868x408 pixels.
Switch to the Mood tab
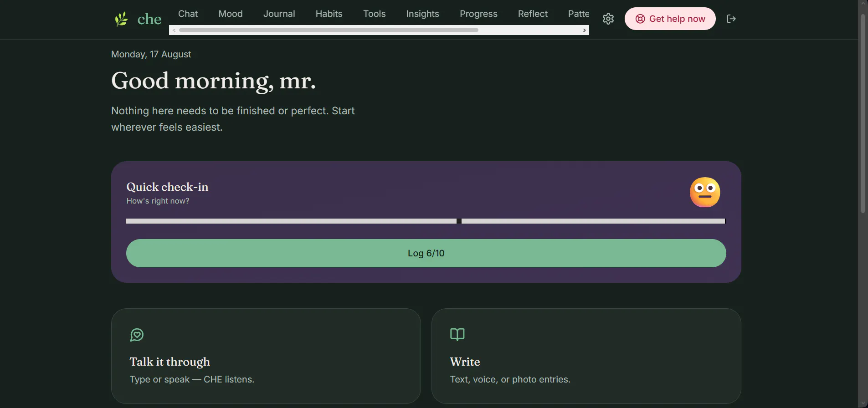pyautogui.click(x=231, y=14)
